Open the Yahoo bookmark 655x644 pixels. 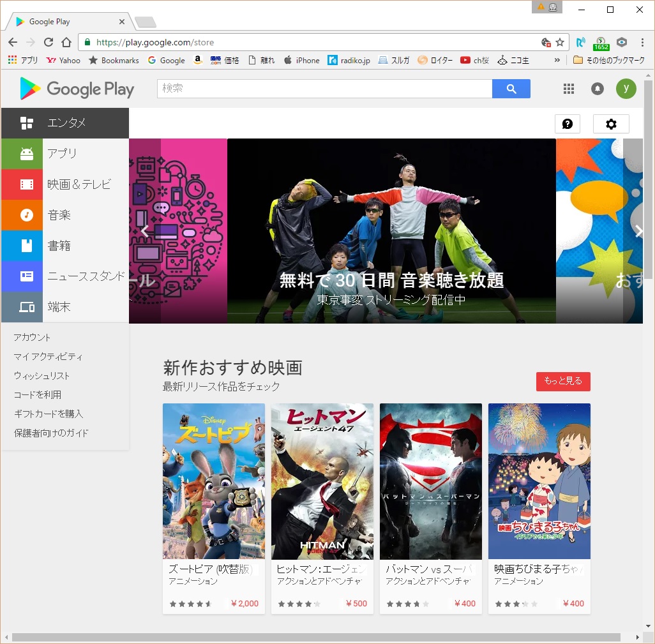click(63, 60)
